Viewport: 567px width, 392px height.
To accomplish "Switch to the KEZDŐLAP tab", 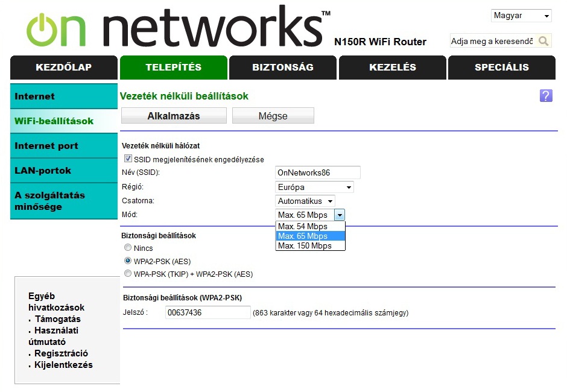I will 64,68.
